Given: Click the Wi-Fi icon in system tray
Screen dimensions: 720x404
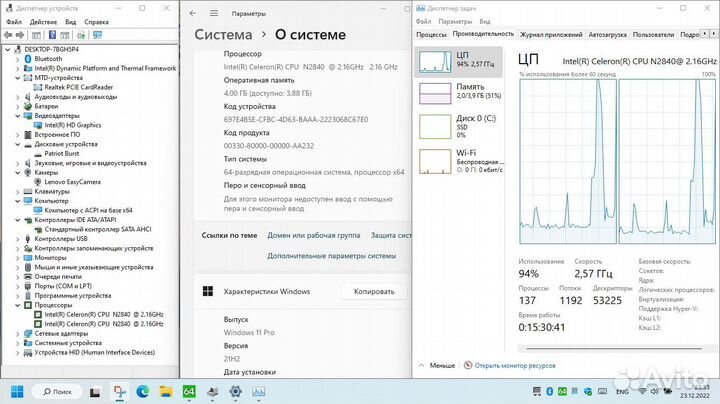Looking at the screenshot, I should 642,391.
